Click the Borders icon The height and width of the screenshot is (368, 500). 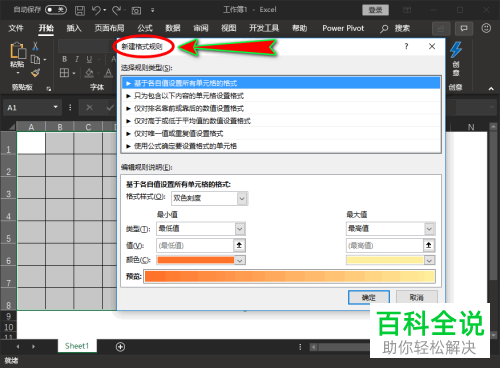pyautogui.click(x=64, y=73)
